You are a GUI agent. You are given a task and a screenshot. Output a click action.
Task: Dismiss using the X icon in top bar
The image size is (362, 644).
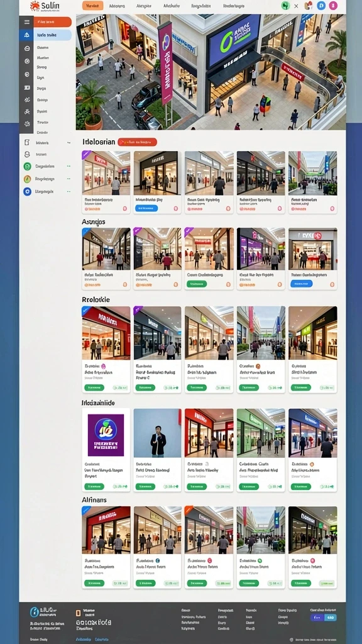tap(297, 6)
